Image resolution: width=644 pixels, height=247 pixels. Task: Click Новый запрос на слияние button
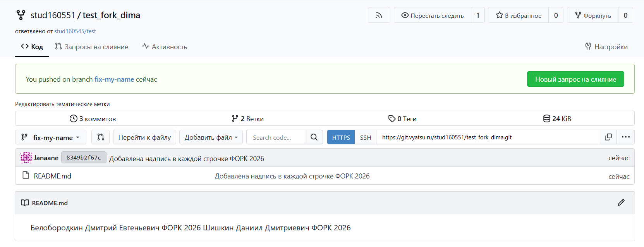pos(575,79)
